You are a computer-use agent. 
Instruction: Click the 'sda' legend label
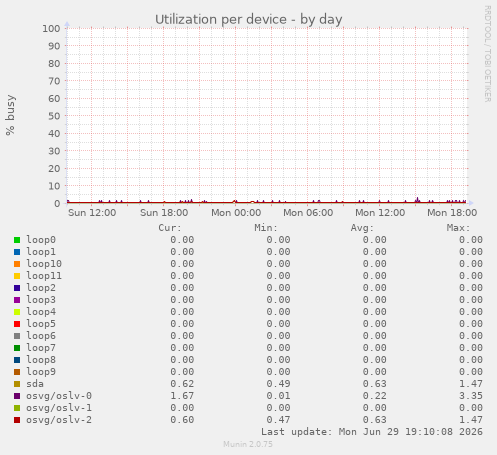tap(35, 384)
